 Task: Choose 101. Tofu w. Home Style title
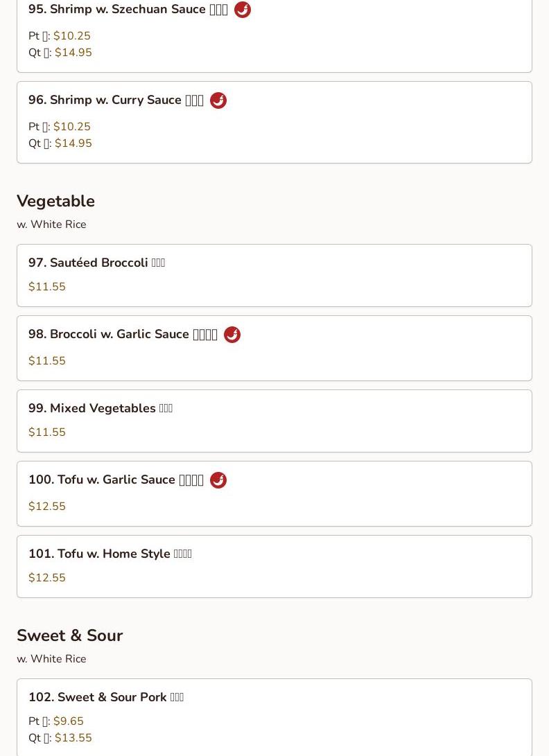(x=110, y=554)
